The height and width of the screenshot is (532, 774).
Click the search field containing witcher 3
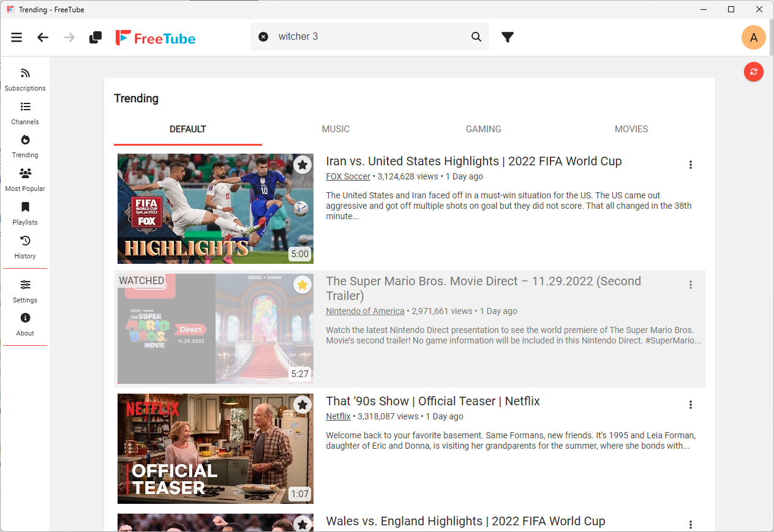370,37
